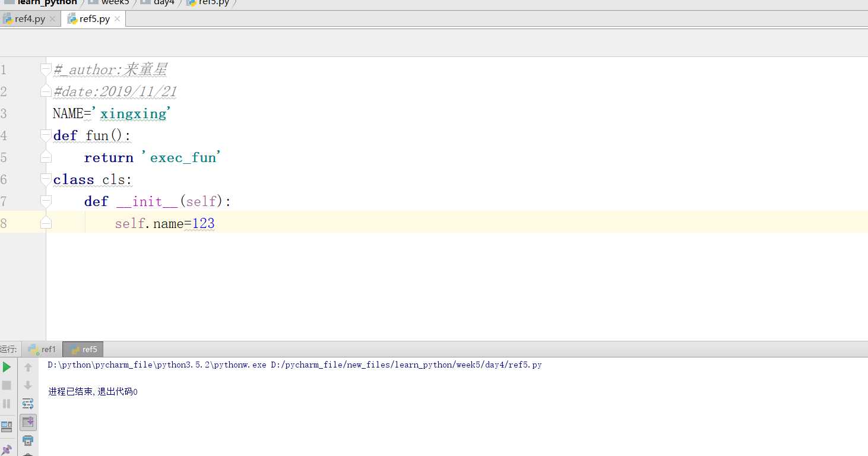Click the '#date:2019/11/21' comment

(x=115, y=91)
